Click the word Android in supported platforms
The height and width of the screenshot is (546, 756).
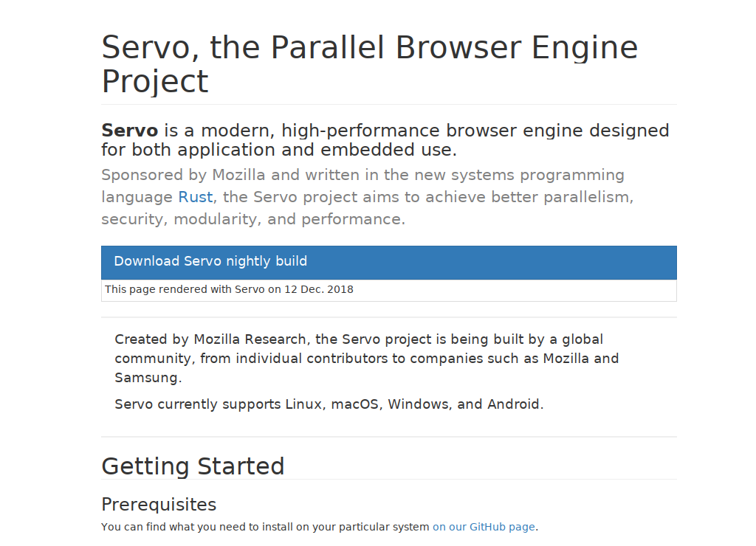tap(513, 404)
